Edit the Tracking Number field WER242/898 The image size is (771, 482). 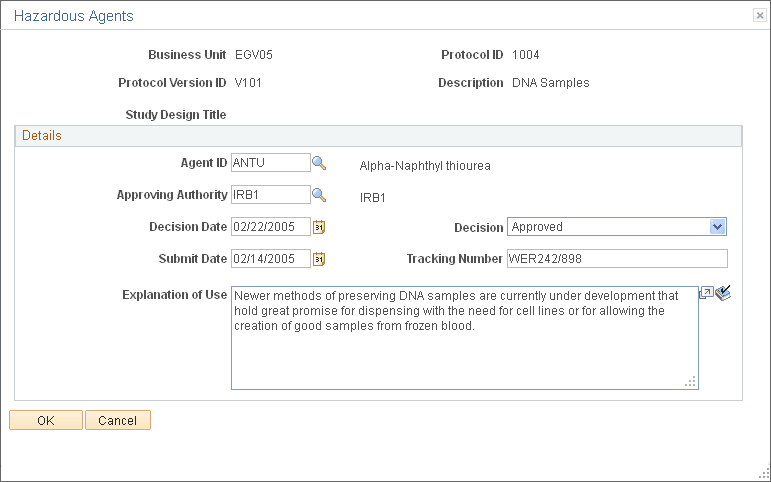tap(617, 259)
